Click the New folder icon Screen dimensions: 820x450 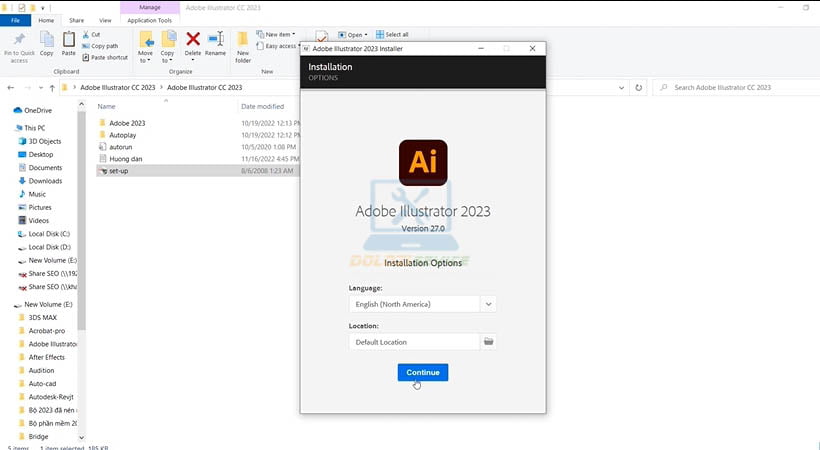243,44
